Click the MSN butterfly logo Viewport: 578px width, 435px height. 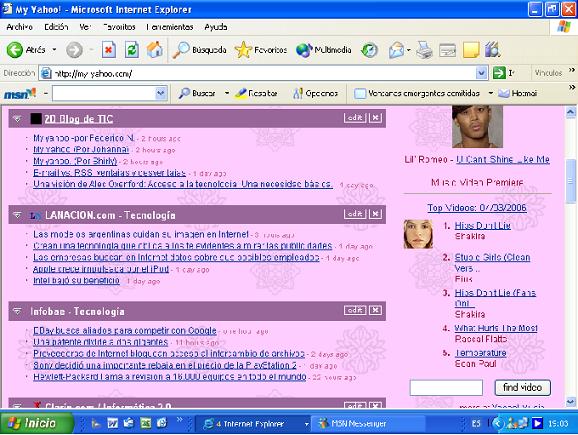pos(20,94)
